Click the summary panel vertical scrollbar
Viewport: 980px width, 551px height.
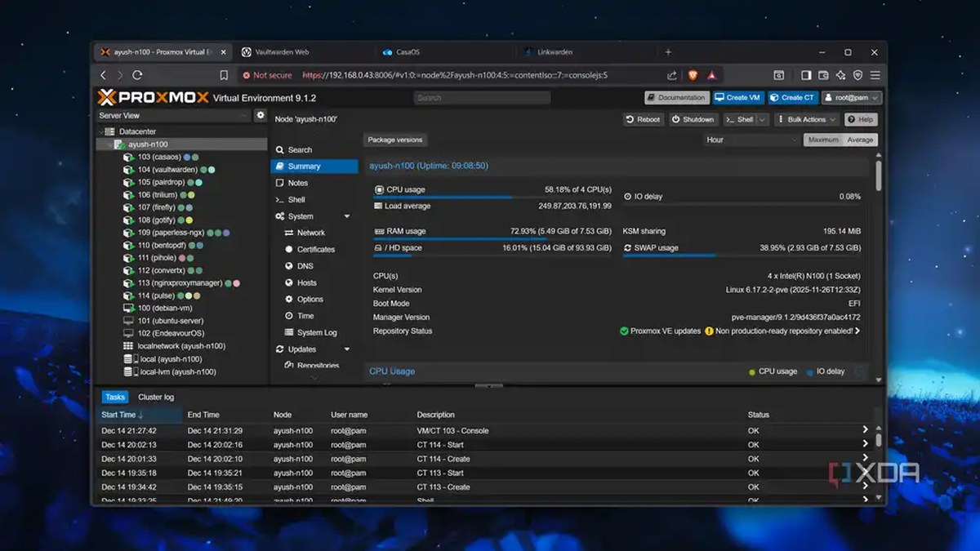tap(879, 176)
